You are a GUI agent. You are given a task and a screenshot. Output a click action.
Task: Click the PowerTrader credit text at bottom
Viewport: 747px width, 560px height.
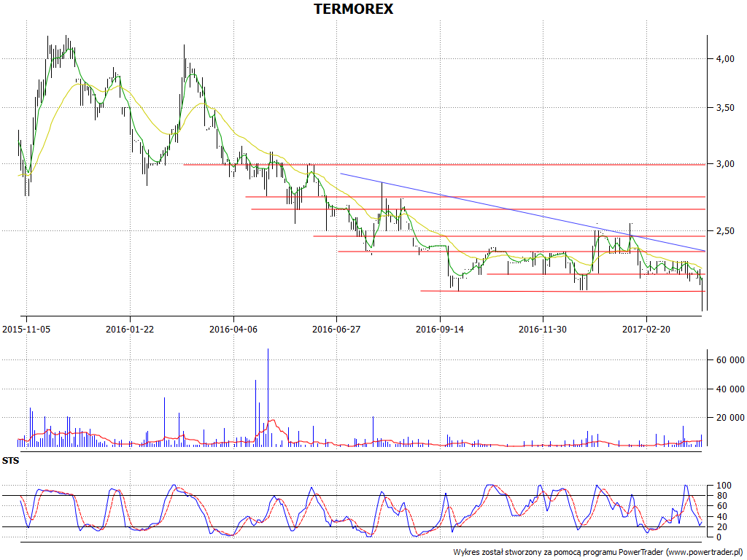(x=600, y=553)
